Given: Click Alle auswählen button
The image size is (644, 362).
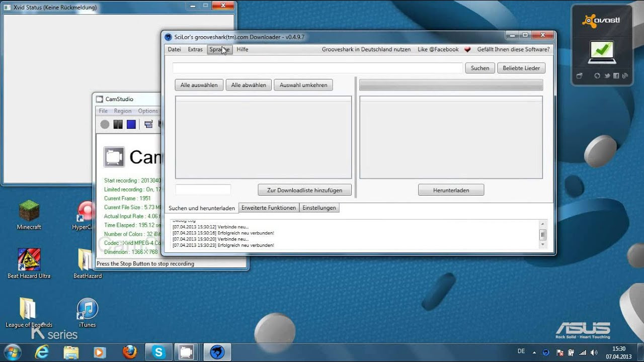Looking at the screenshot, I should [199, 85].
